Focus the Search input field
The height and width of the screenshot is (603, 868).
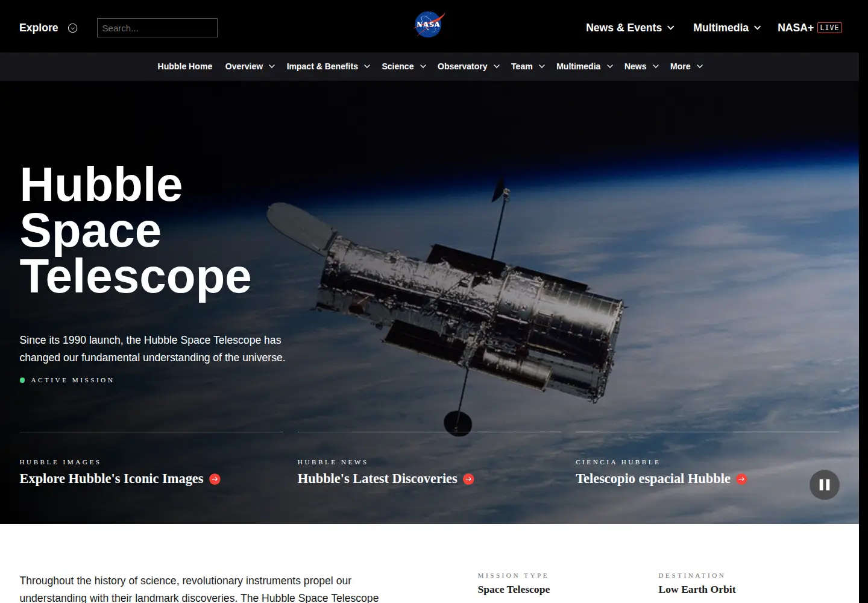tap(157, 28)
